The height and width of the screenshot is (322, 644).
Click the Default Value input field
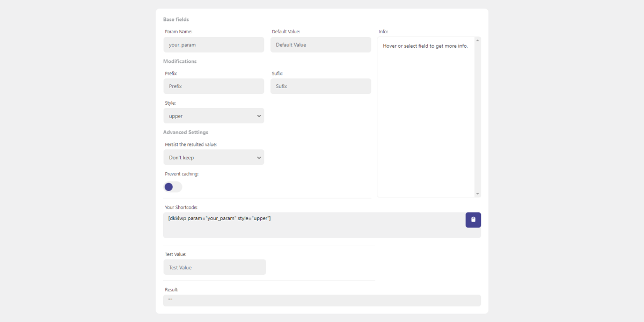320,45
